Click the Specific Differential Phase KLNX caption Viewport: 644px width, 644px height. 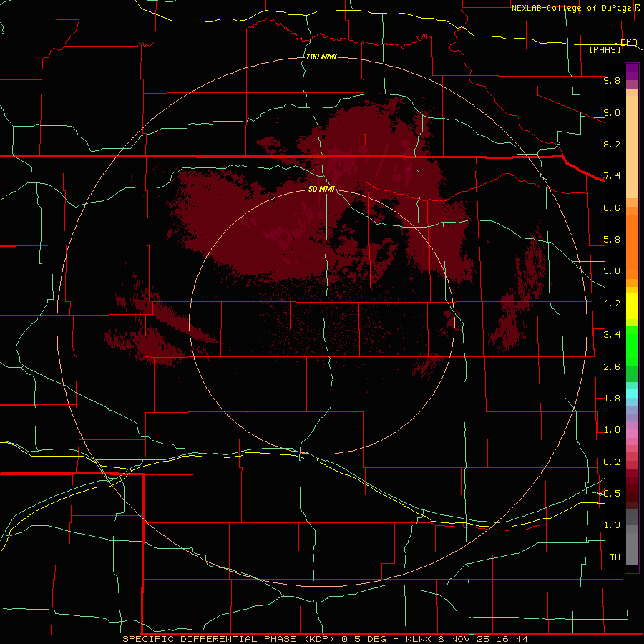[326, 639]
